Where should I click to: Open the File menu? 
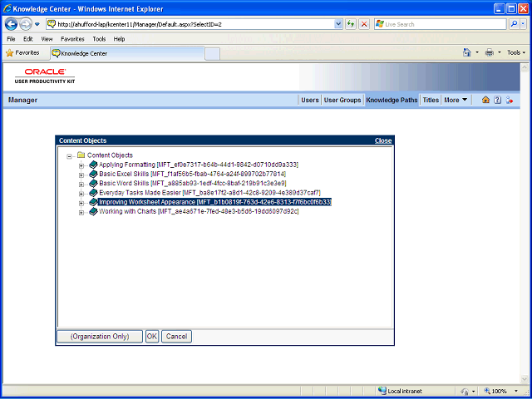click(11, 39)
